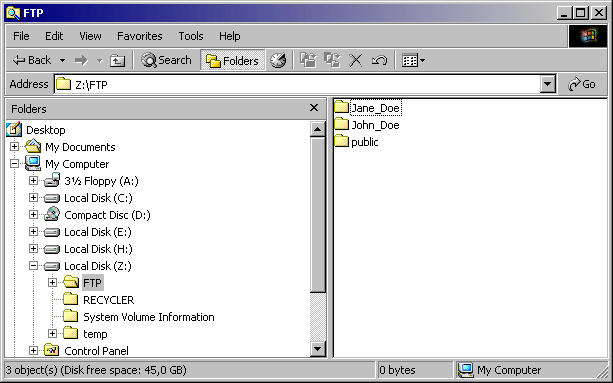Click folder tree scrollbar up arrow
The height and width of the screenshot is (383, 613).
pos(317,129)
